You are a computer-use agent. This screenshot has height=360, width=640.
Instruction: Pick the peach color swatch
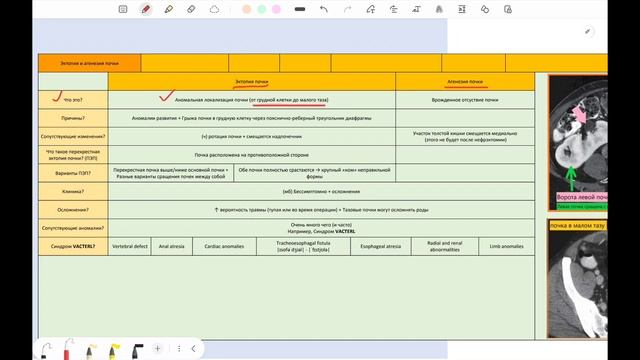(x=247, y=9)
